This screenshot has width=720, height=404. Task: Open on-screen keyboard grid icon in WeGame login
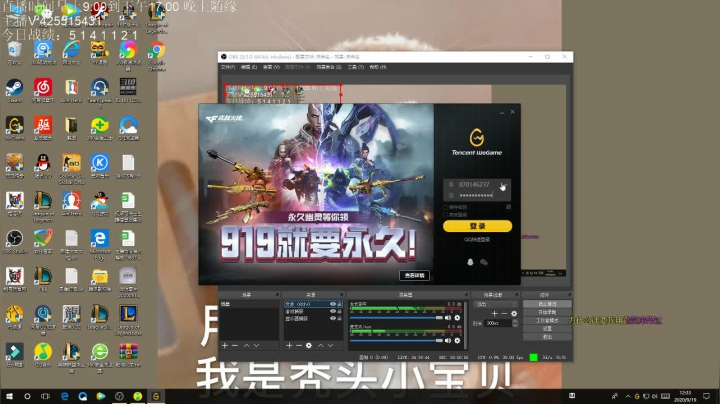[x=508, y=207]
